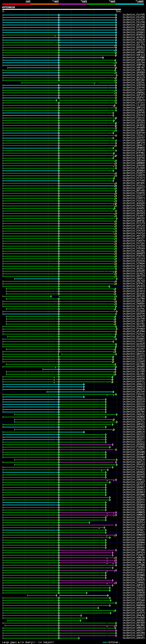Click hit label UniRef100_P10797
The width and height of the screenshot is (146, 644).
click(x=134, y=20)
